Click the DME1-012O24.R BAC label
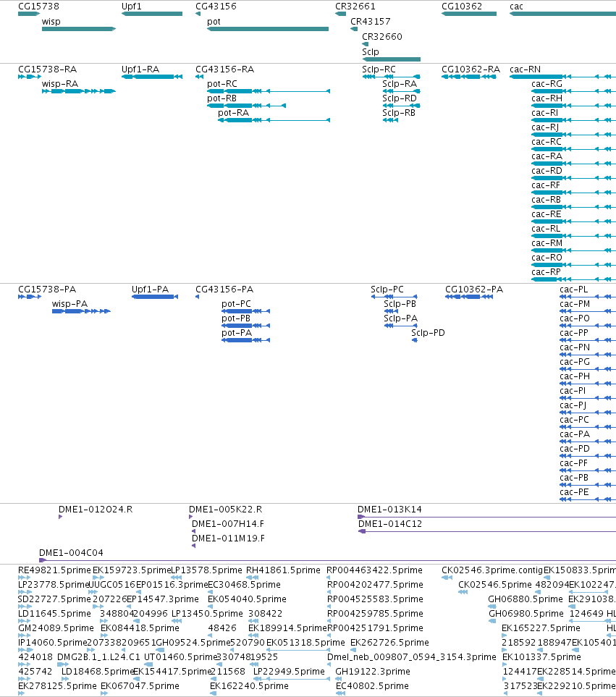Viewport: 616px width, 697px height. coord(96,510)
